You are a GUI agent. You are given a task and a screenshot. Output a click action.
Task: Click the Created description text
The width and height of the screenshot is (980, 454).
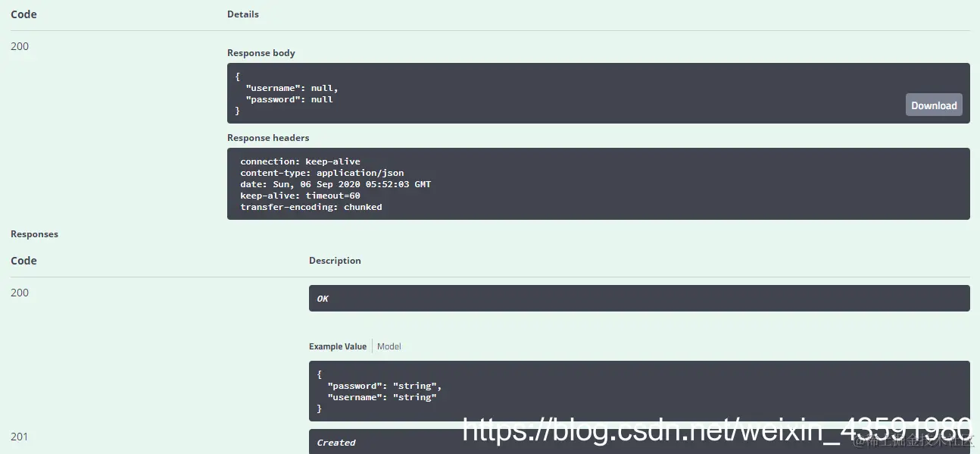pyautogui.click(x=336, y=443)
